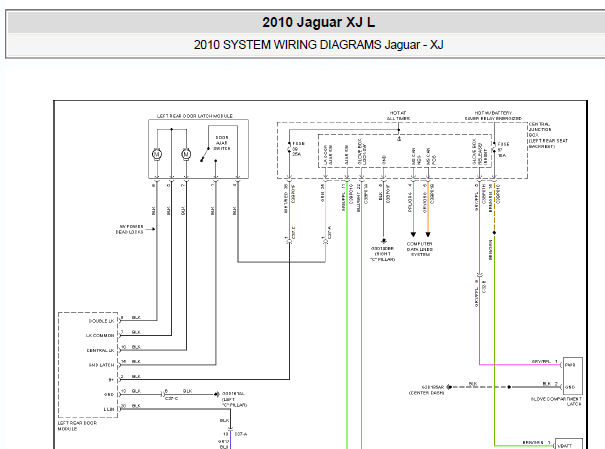Click the door ajar switch contact symbol
The width and height of the screenshot is (605, 449).
click(x=204, y=155)
